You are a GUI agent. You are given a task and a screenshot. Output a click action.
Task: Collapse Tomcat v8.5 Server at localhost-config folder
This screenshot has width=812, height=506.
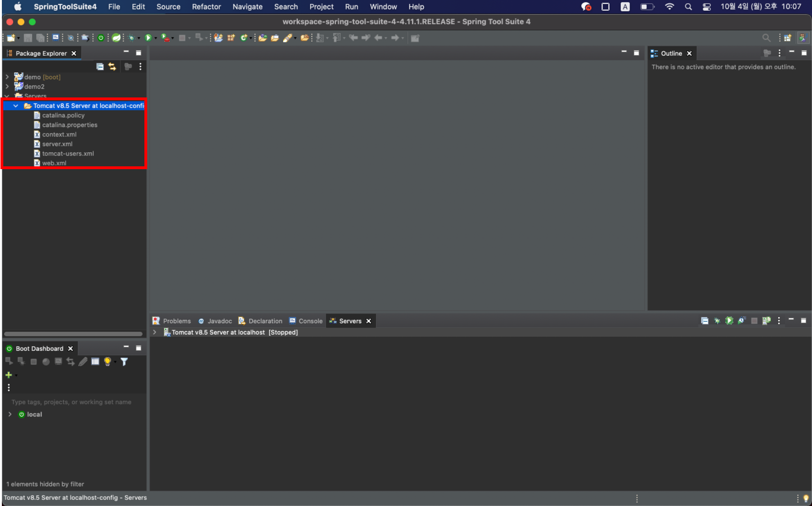pyautogui.click(x=15, y=106)
